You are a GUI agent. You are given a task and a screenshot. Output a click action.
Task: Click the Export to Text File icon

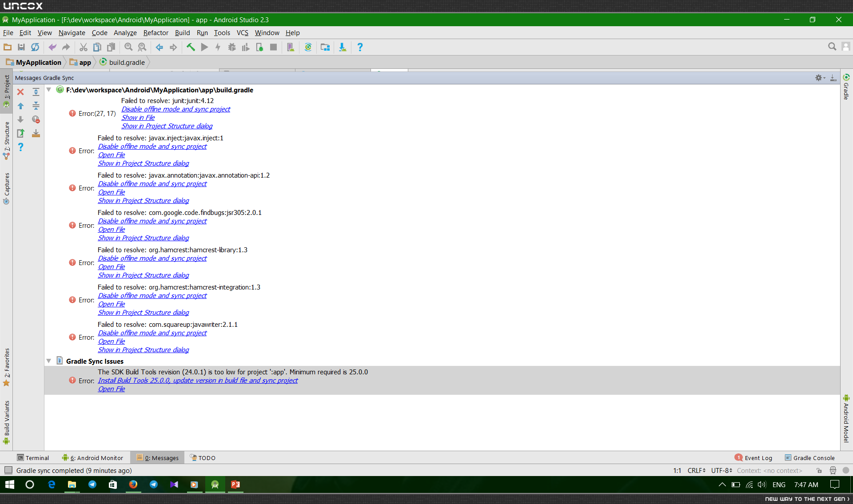click(x=20, y=133)
